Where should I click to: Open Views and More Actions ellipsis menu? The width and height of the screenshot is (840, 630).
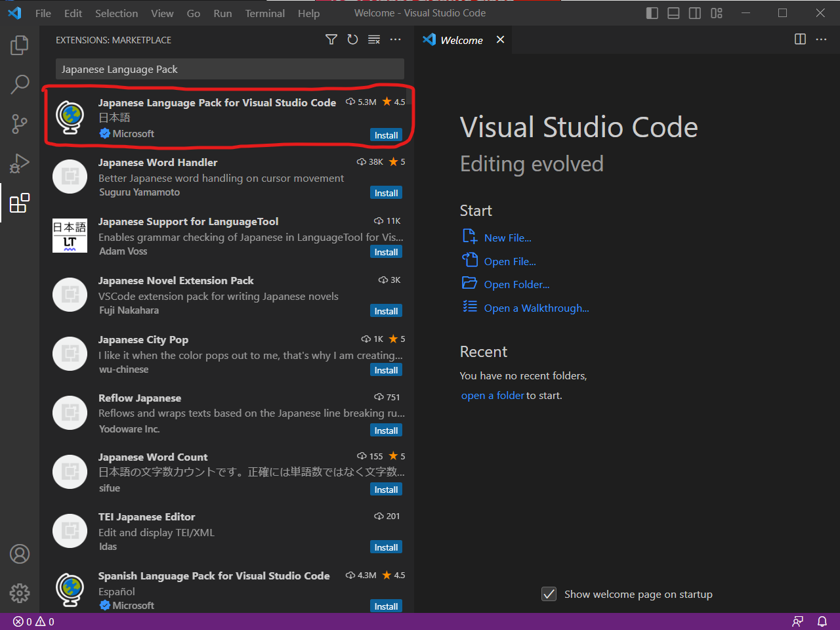click(x=395, y=40)
